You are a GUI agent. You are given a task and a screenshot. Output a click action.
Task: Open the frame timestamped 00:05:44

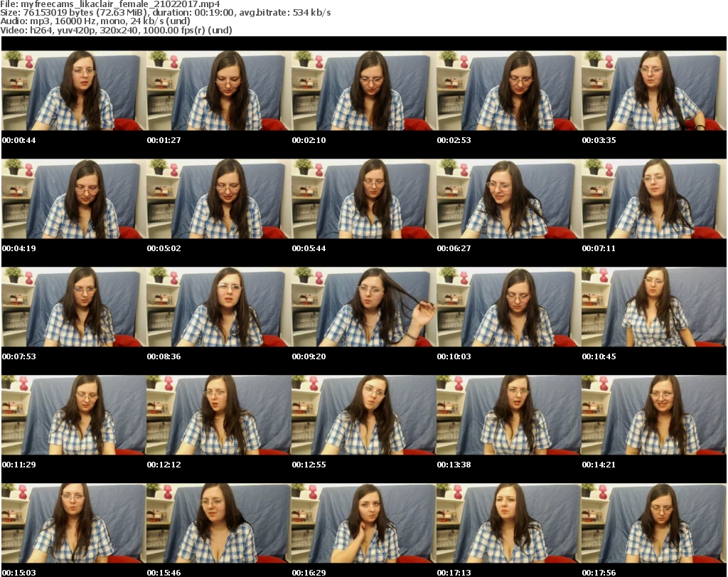coord(363,198)
